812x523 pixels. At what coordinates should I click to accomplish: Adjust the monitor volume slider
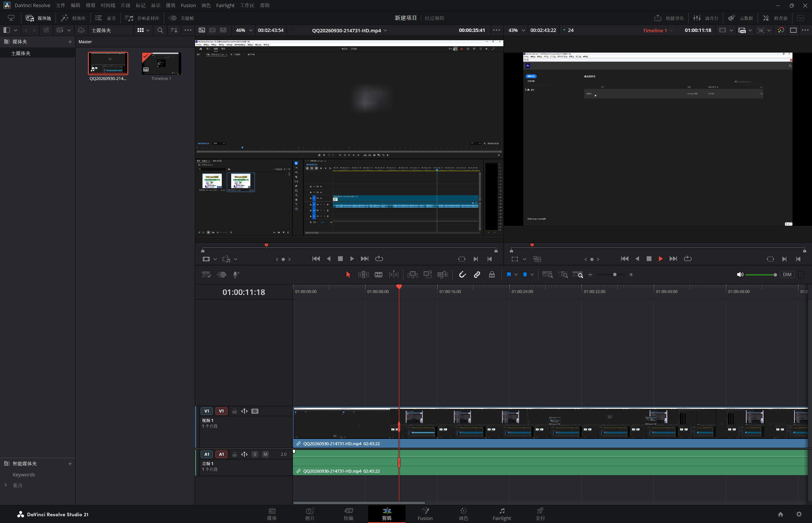(x=761, y=275)
